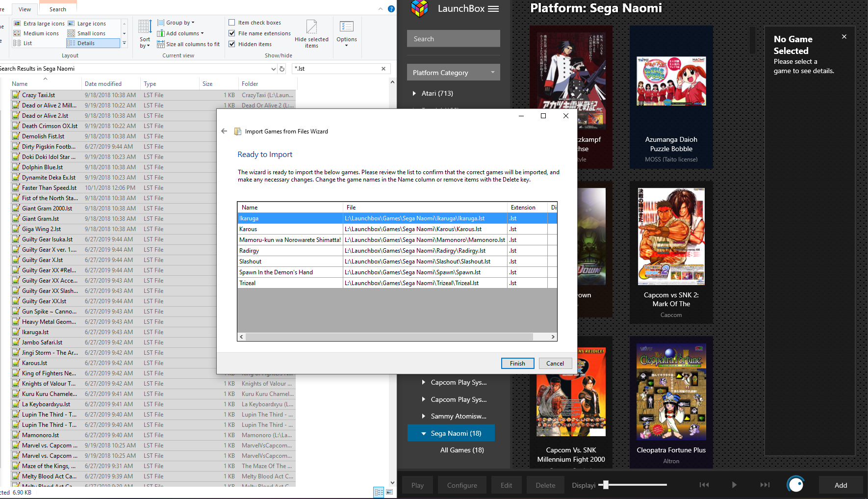The width and height of the screenshot is (868, 499).
Task: Refresh the Explorer search results
Action: click(x=282, y=69)
